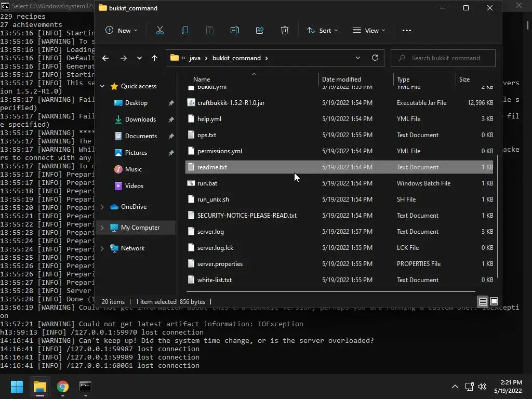The width and height of the screenshot is (532, 399).
Task: Open recent locations dropdown arrow
Action: (139, 58)
